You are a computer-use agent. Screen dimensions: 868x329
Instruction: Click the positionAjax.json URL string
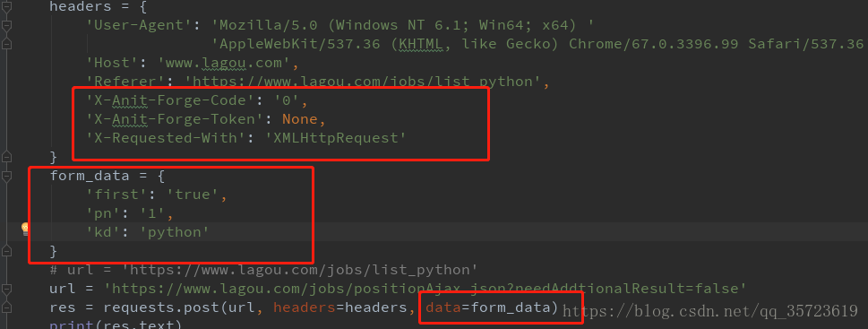425,289
